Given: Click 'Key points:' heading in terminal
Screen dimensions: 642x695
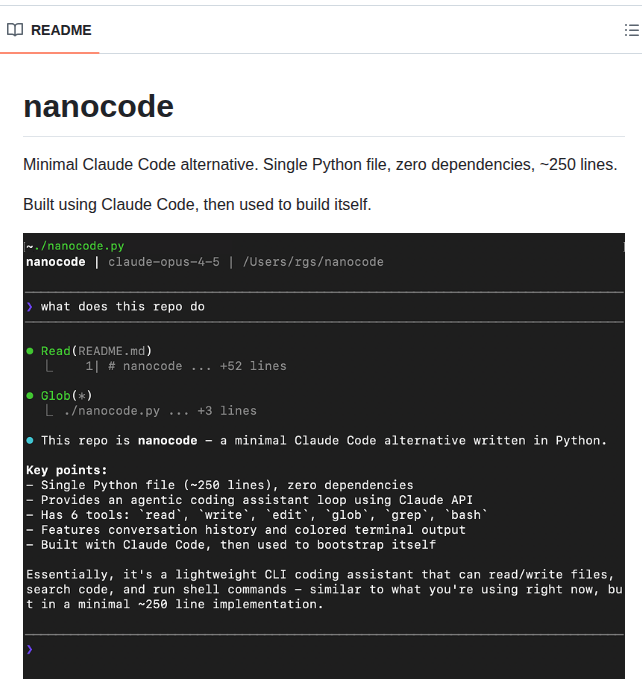Looking at the screenshot, I should click(x=67, y=470).
